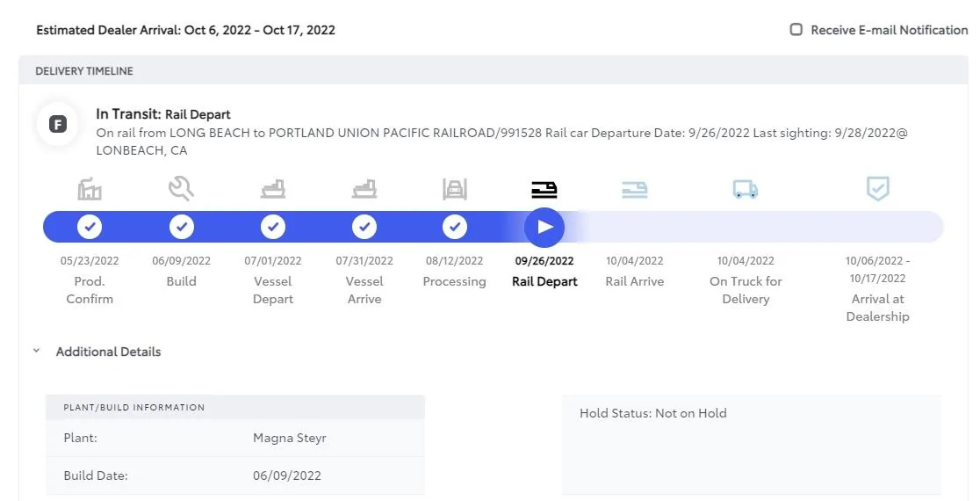Click the Build checkmark marker

[x=182, y=227]
